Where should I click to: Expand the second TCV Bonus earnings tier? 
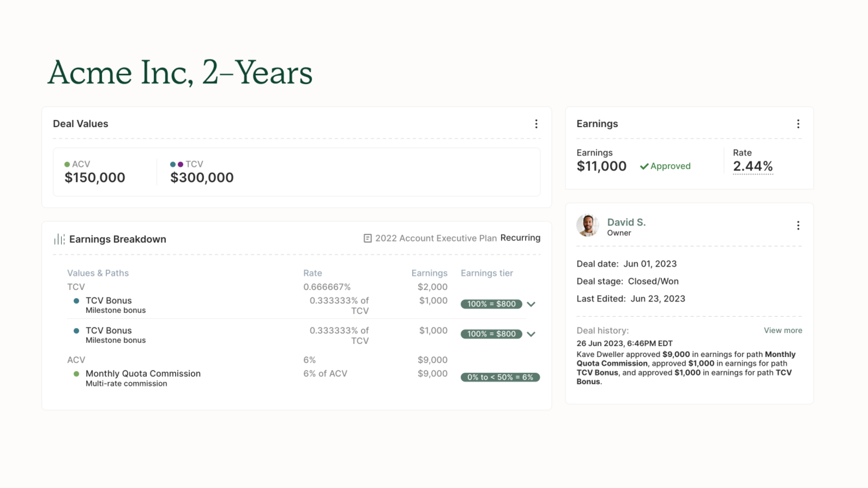click(x=531, y=334)
